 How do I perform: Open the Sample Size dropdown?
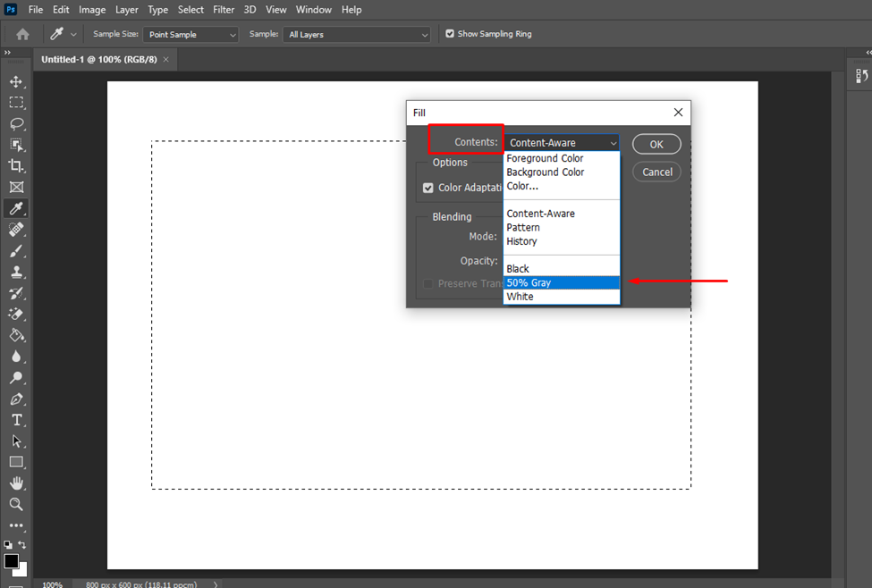[190, 35]
